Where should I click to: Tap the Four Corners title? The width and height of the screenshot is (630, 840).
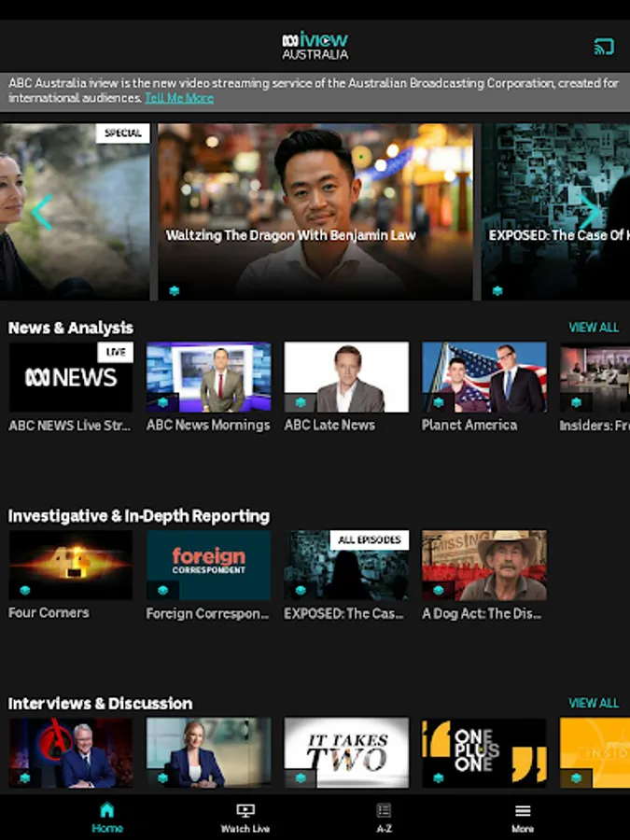(x=49, y=613)
